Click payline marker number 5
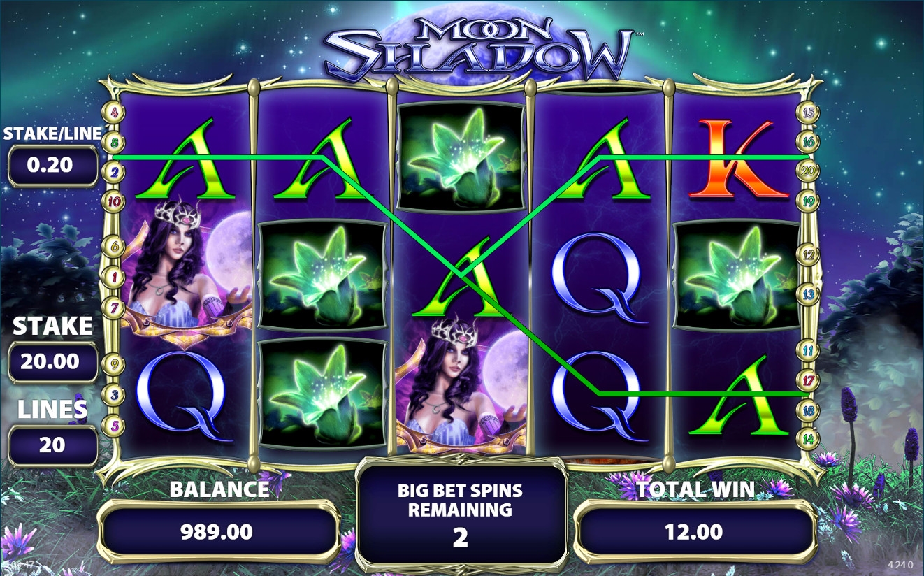 click(x=114, y=424)
